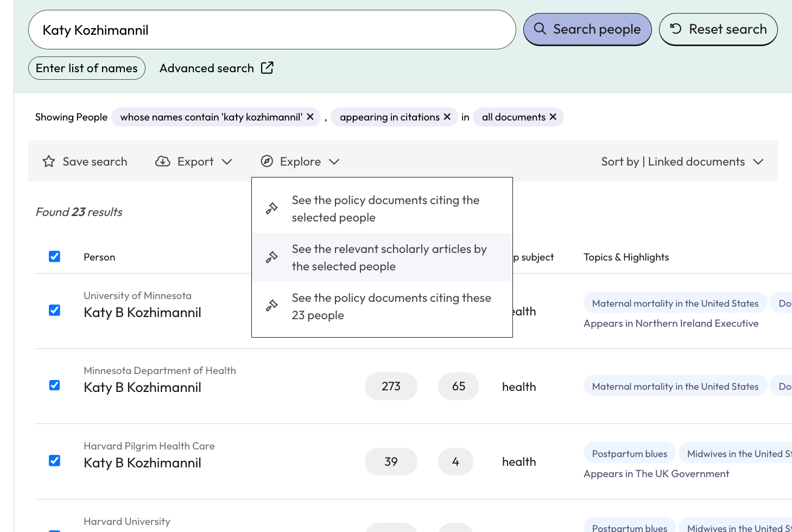Click Maternal mortality tag in University of Minnesota row
Image resolution: width=792 pixels, height=532 pixels.
pyautogui.click(x=675, y=303)
